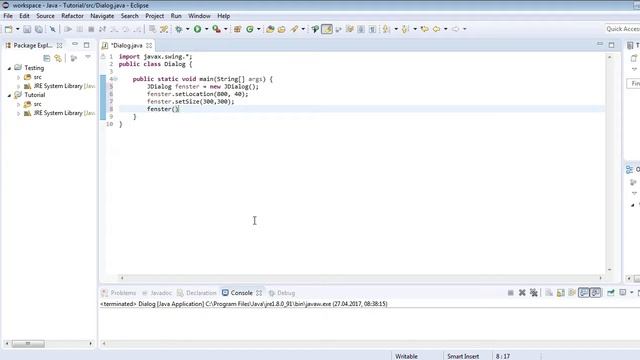Viewport: 640px width, 360px height.
Task: Click the Open Task folder icon
Action: pyautogui.click(x=282, y=29)
